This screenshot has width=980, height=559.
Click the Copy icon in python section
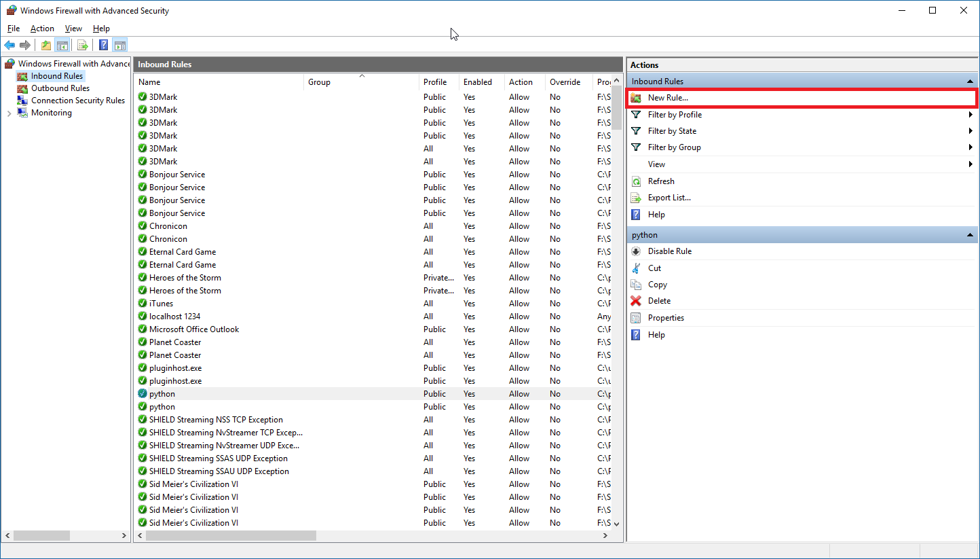(636, 285)
